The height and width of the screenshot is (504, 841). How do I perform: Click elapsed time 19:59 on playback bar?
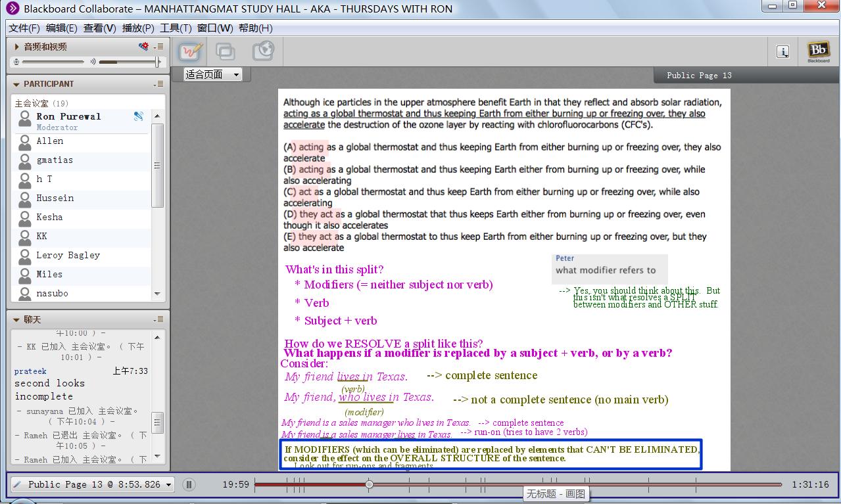(x=235, y=485)
